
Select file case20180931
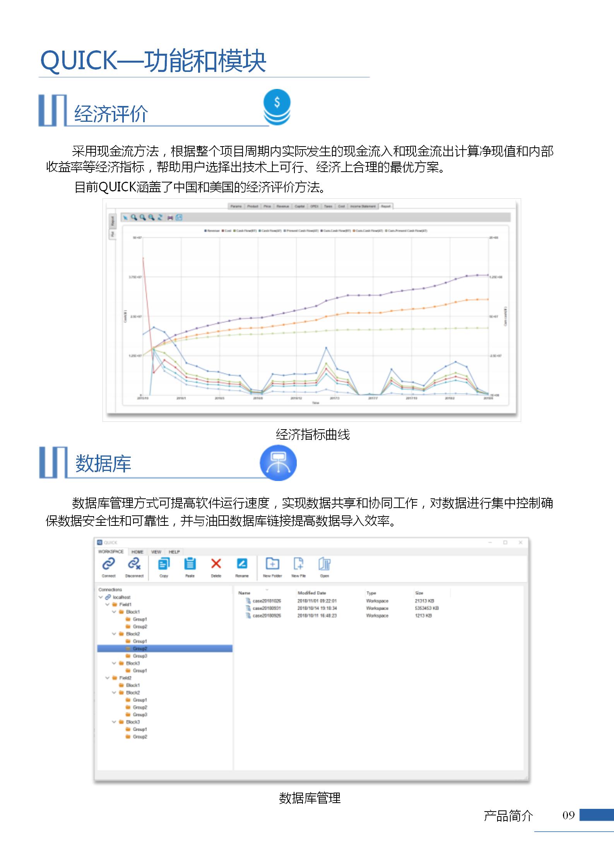point(267,608)
